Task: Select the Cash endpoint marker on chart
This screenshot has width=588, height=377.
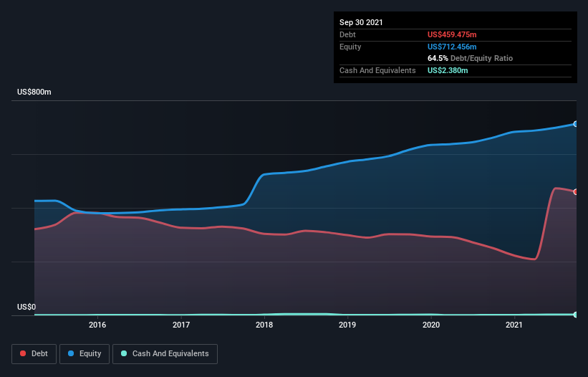Action: click(x=576, y=315)
